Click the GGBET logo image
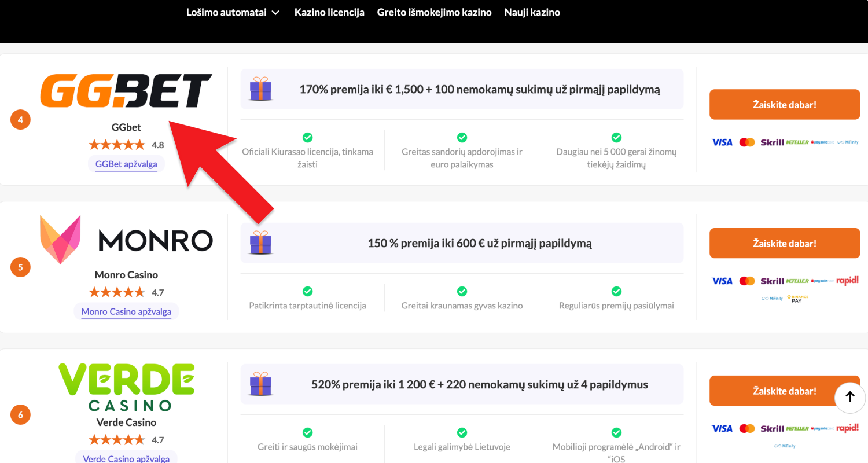Image resolution: width=868 pixels, height=463 pixels. tap(126, 91)
